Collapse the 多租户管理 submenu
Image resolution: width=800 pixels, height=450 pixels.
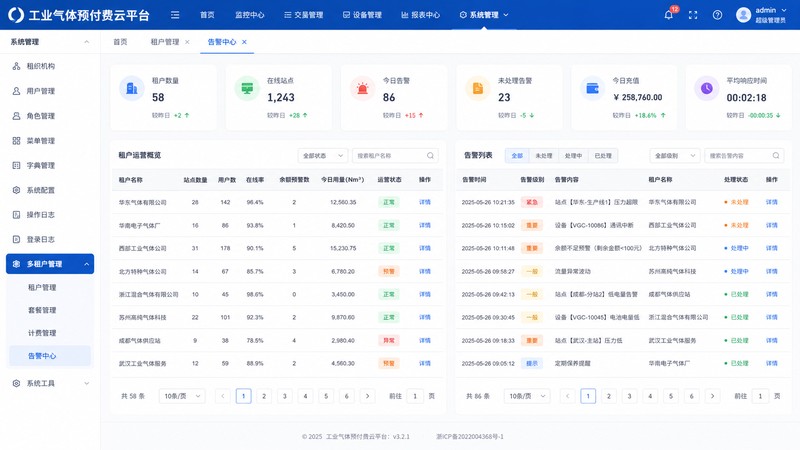point(86,264)
